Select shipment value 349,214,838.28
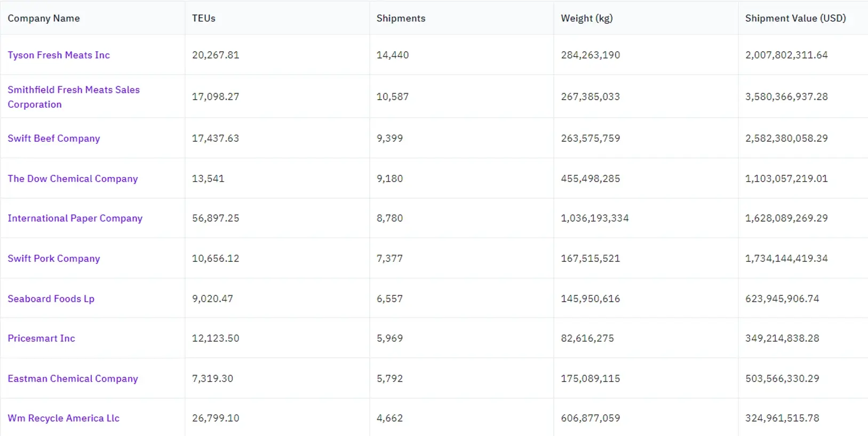 pos(782,338)
